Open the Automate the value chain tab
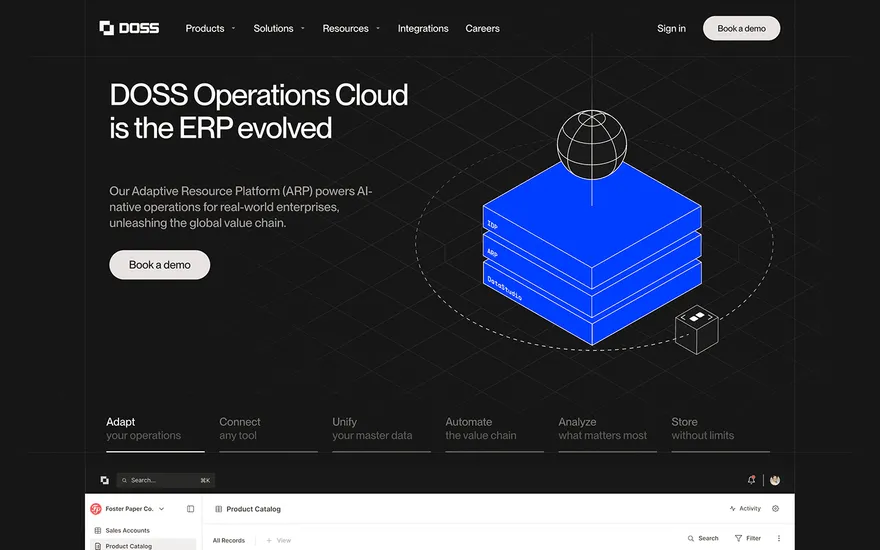The height and width of the screenshot is (550, 880). pyautogui.click(x=494, y=433)
